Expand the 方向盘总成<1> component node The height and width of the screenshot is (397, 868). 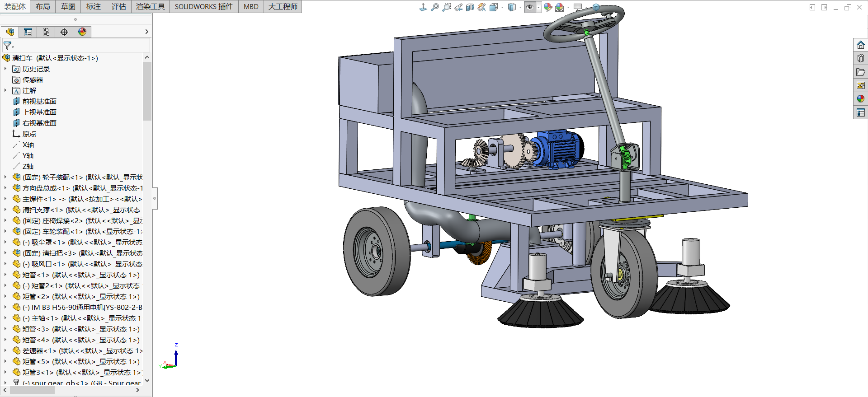(x=5, y=188)
